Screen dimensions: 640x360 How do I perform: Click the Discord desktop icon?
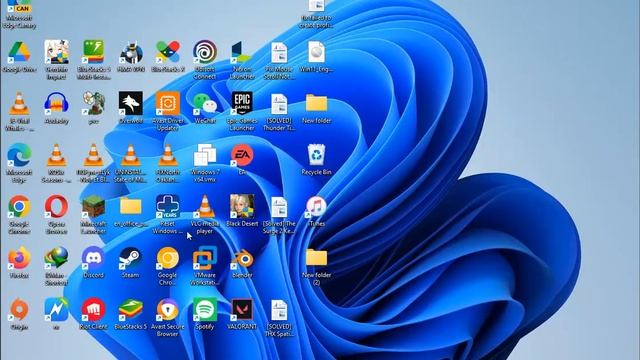click(x=93, y=258)
